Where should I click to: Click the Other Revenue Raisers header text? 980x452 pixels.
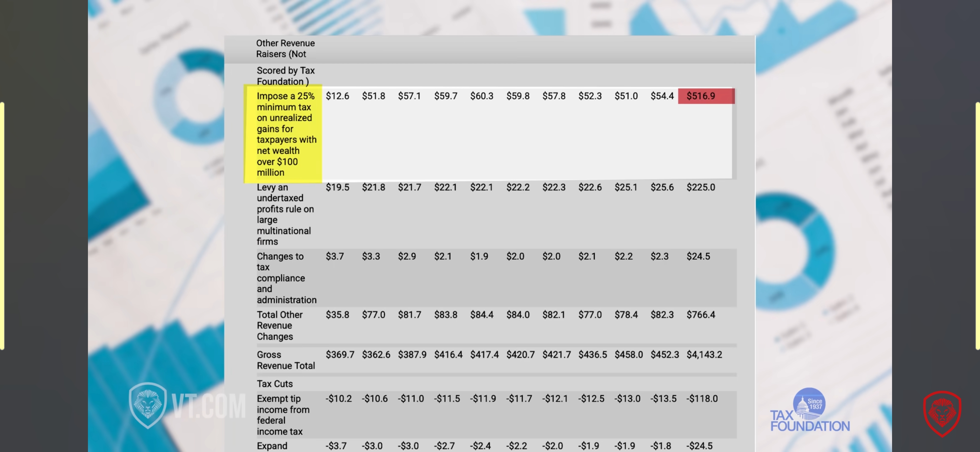click(285, 49)
